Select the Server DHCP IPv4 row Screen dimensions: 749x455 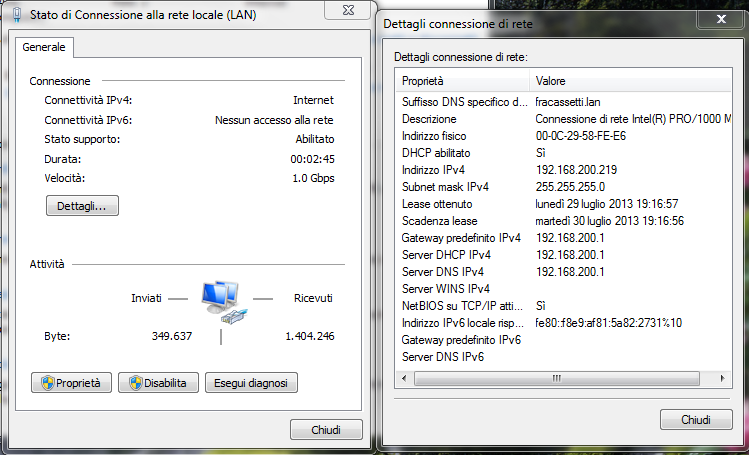coord(564,255)
